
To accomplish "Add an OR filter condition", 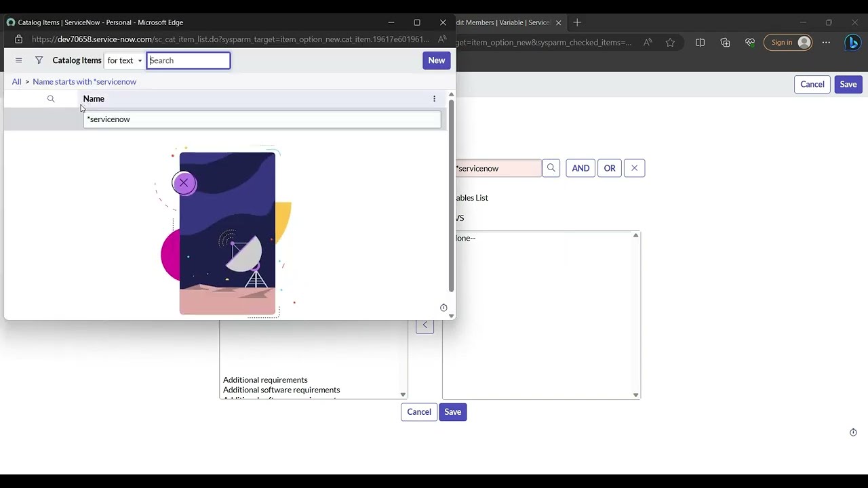I will click(x=610, y=168).
